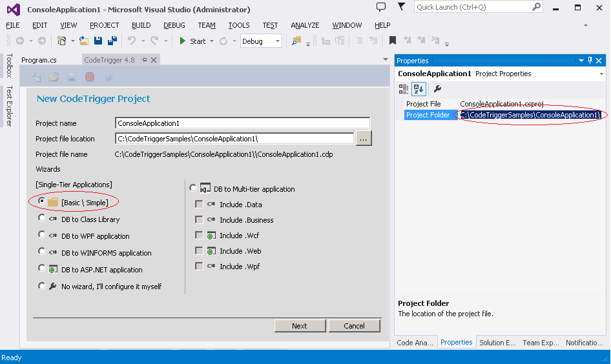611x364 pixels.
Task: Click the bookmark icon in toolbar
Action: click(x=393, y=41)
